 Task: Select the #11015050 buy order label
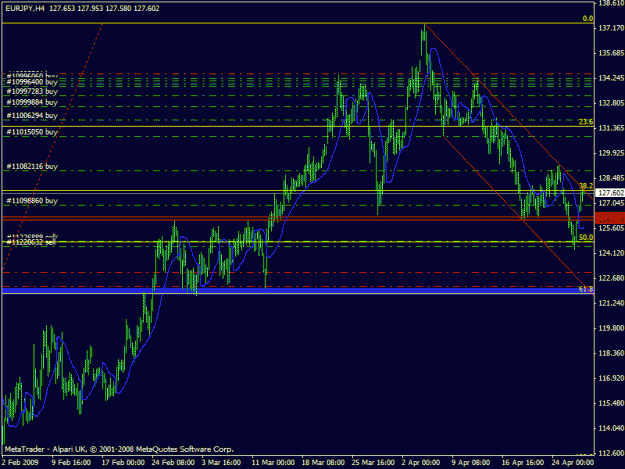32,132
